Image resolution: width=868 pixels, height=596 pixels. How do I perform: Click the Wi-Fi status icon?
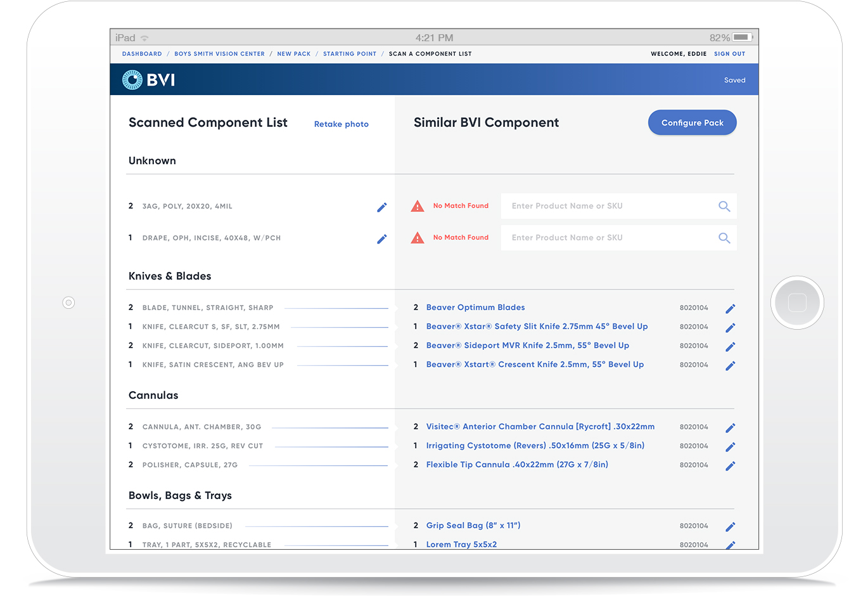[144, 38]
